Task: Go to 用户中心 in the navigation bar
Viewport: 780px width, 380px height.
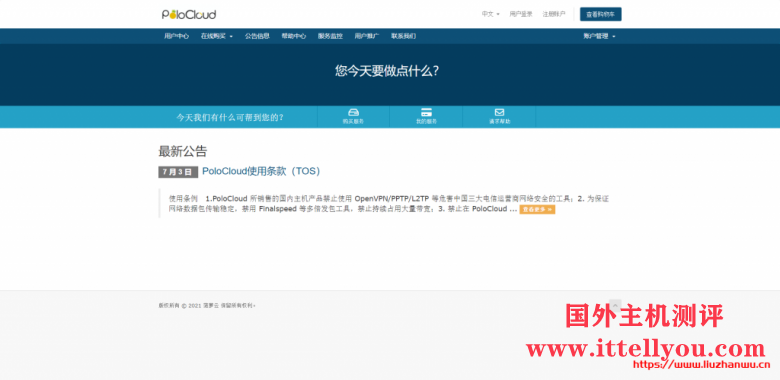Action: (x=177, y=36)
